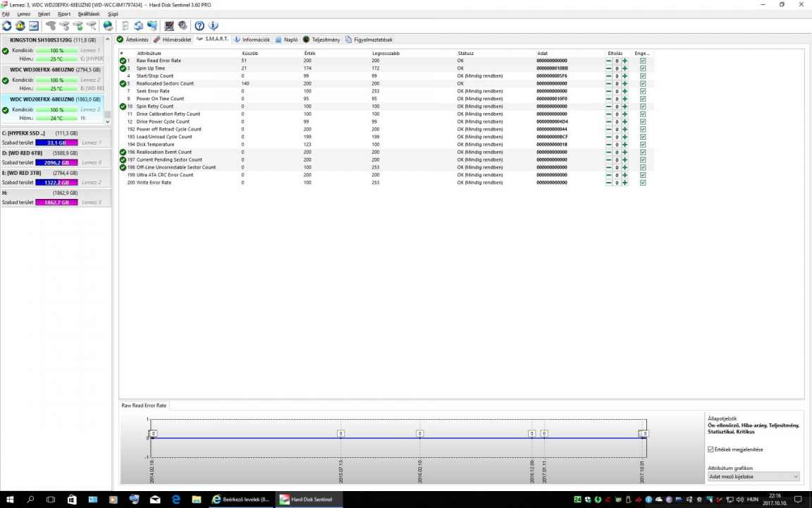Click the monitor screen toolbar icon

click(x=169, y=25)
